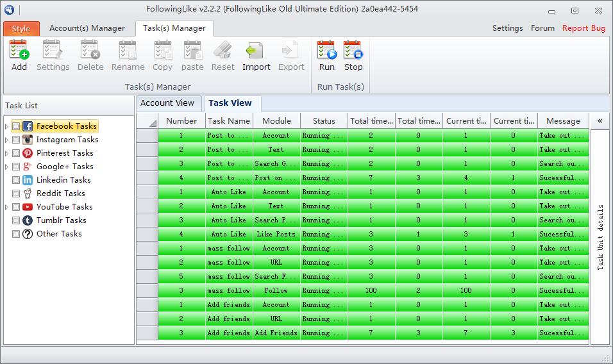Sort by Module column header
613x364 pixels.
point(276,120)
